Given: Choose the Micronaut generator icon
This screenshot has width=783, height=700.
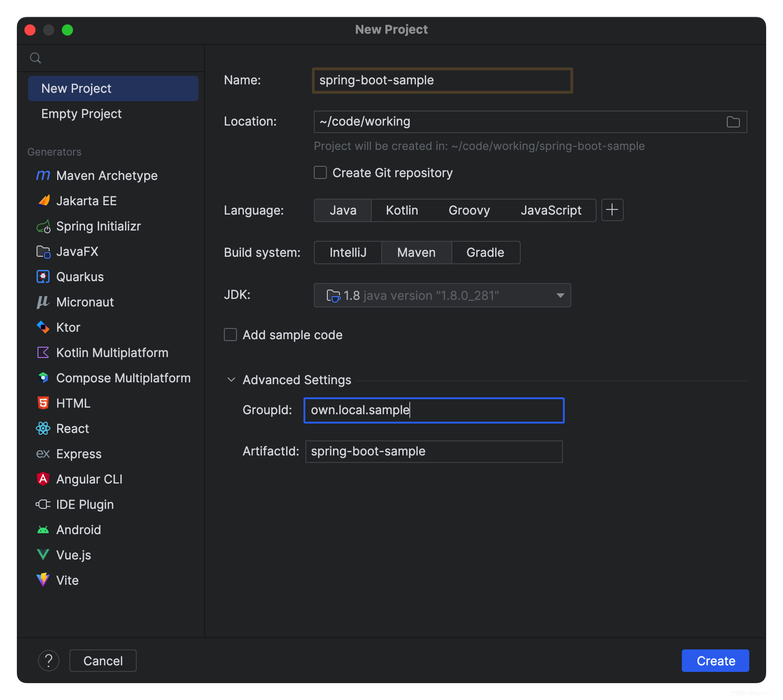Looking at the screenshot, I should click(43, 302).
